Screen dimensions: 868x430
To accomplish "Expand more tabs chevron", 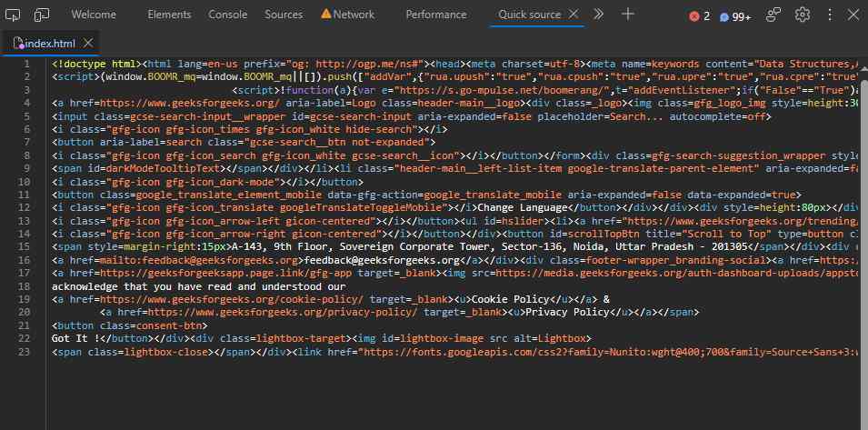I will pyautogui.click(x=598, y=15).
